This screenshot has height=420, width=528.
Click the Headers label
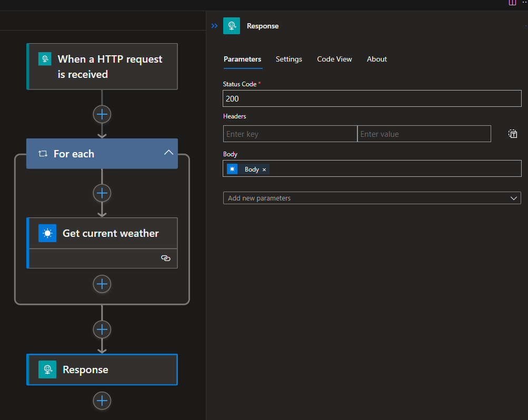(x=235, y=116)
